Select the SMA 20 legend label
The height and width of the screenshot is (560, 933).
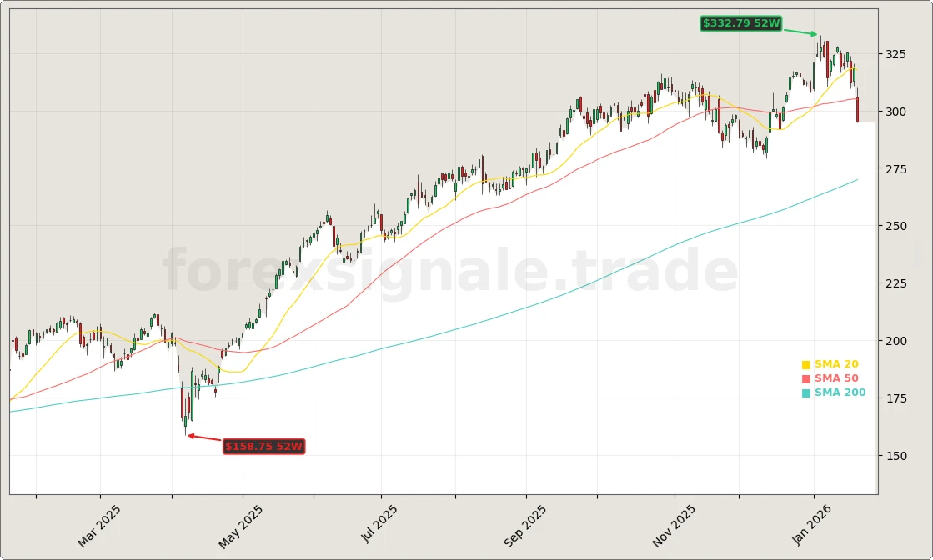(x=836, y=365)
